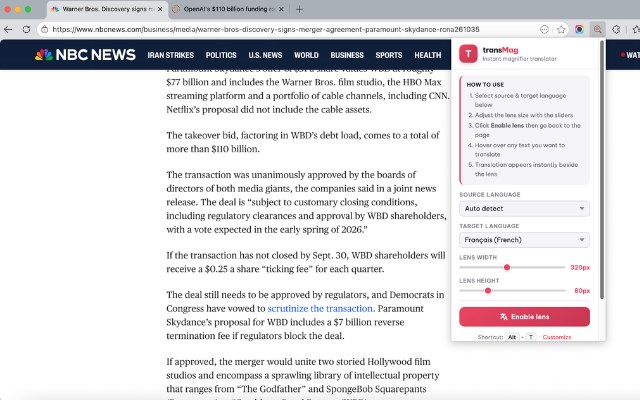Open the Target Language Français dropdown
640x400 pixels.
tap(524, 240)
